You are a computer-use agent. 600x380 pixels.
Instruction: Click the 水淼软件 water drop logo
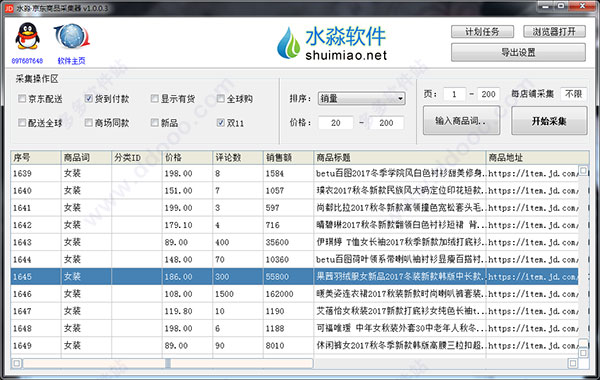(288, 42)
